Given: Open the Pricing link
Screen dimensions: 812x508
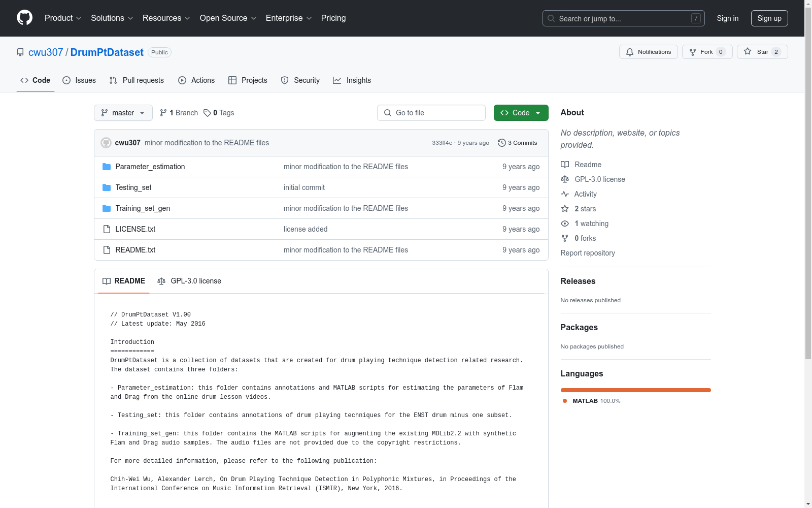Looking at the screenshot, I should coord(333,18).
